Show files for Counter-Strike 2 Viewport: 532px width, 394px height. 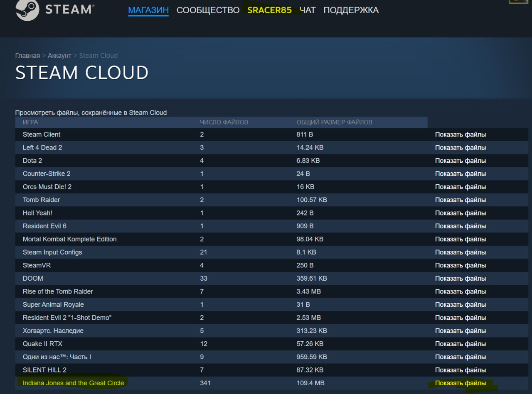click(461, 174)
